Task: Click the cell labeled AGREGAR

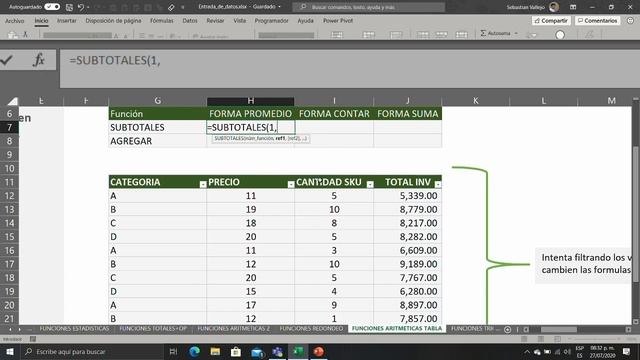Action: coord(158,141)
